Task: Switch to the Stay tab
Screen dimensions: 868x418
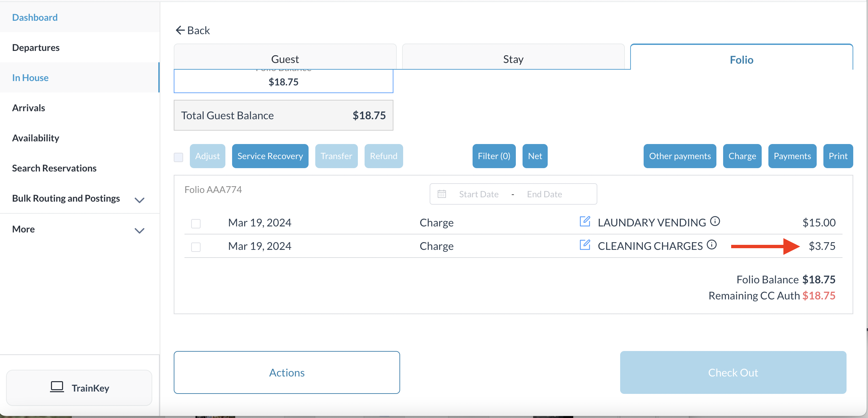Action: point(513,59)
